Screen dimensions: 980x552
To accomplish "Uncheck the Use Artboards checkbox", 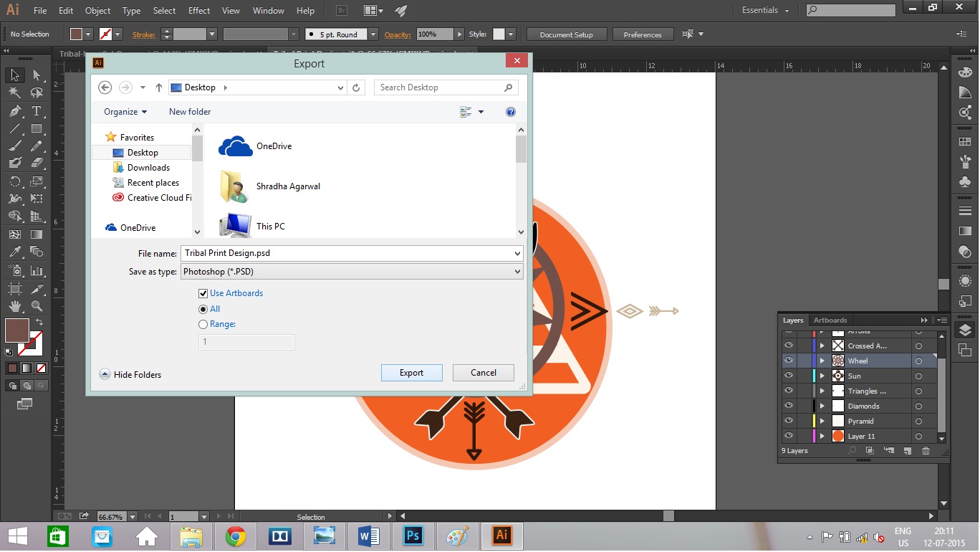I will tap(203, 293).
